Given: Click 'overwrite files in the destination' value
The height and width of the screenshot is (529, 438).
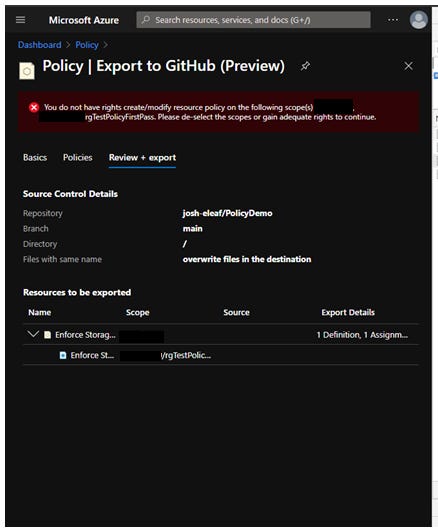Looking at the screenshot, I should [247, 259].
